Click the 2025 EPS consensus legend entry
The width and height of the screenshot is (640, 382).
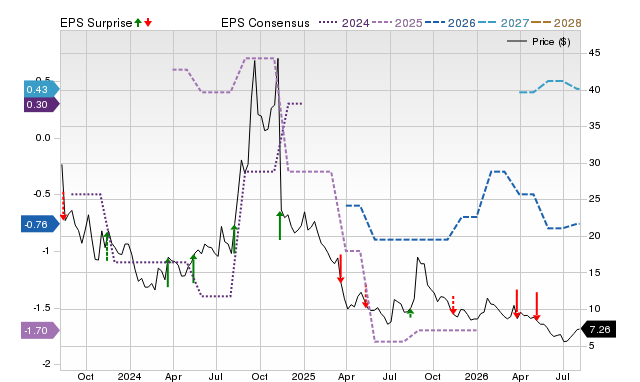(397, 23)
